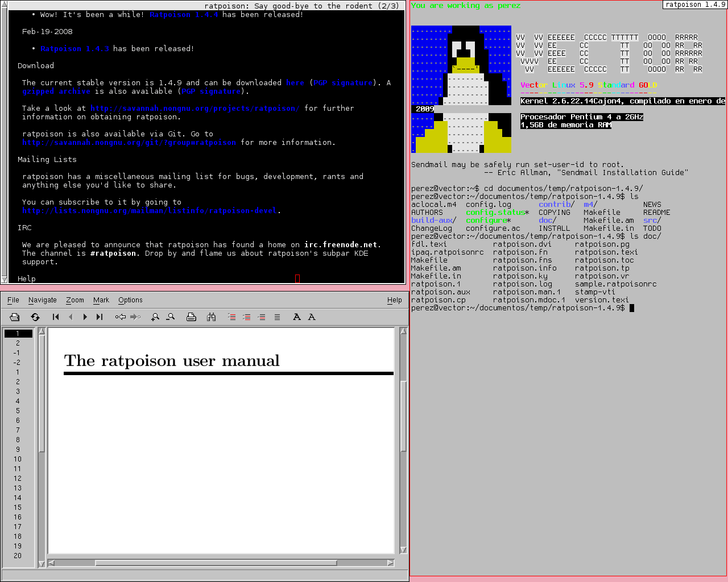
Task: Click the forward hyperlink arrow icon
Action: point(135,317)
